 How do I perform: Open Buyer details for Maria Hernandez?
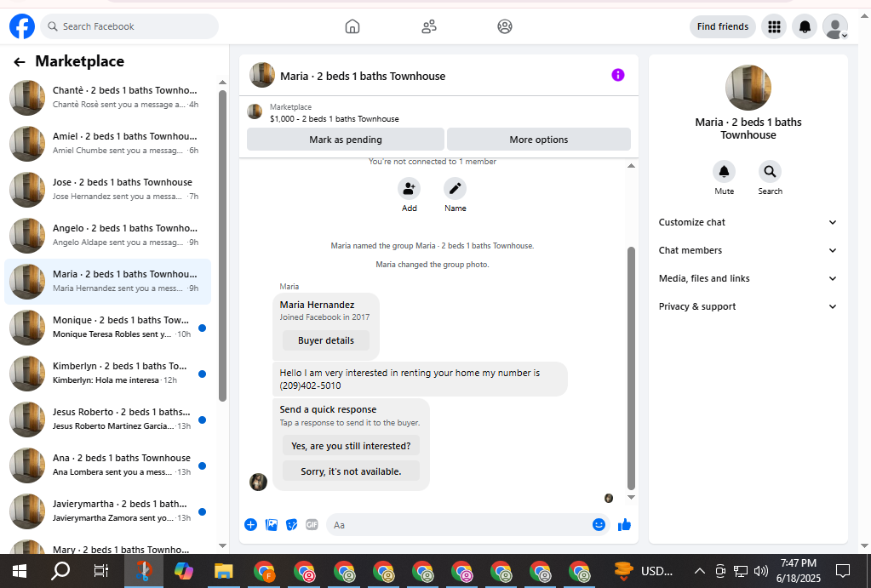tap(325, 340)
